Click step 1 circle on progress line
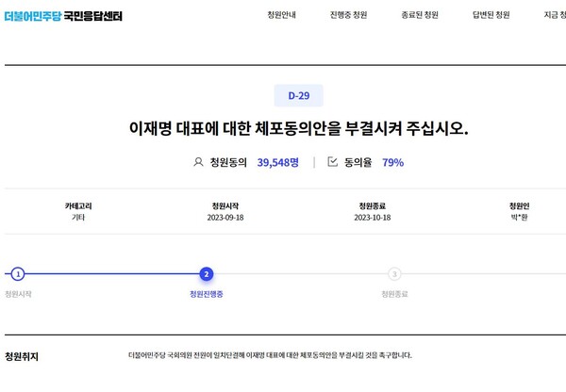Image resolution: width=566 pixels, height=392 pixels. 18,274
